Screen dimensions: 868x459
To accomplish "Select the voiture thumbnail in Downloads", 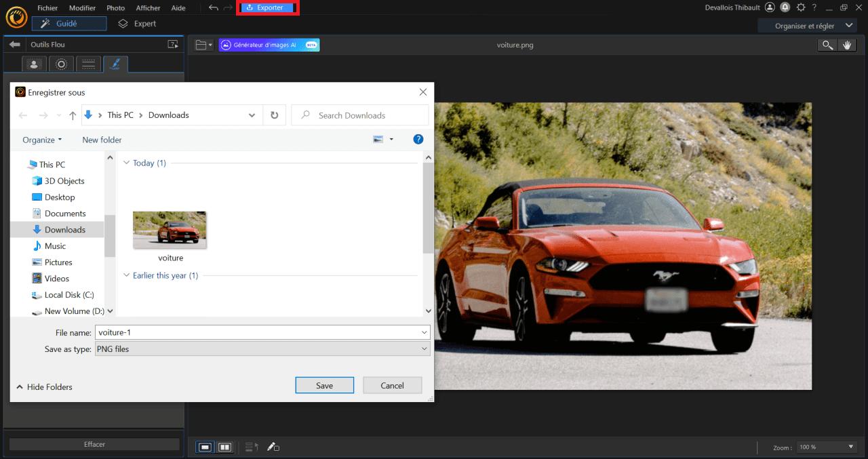I will pyautogui.click(x=170, y=229).
